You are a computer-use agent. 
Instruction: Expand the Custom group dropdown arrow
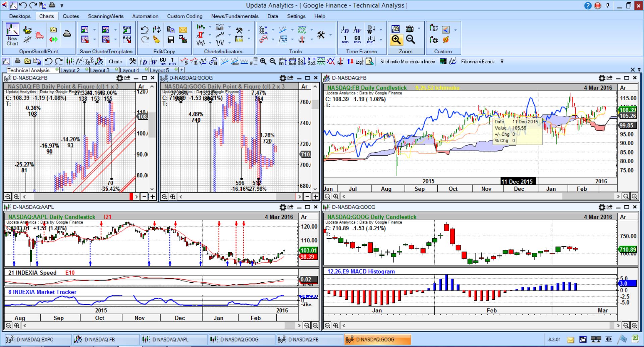tap(455, 30)
